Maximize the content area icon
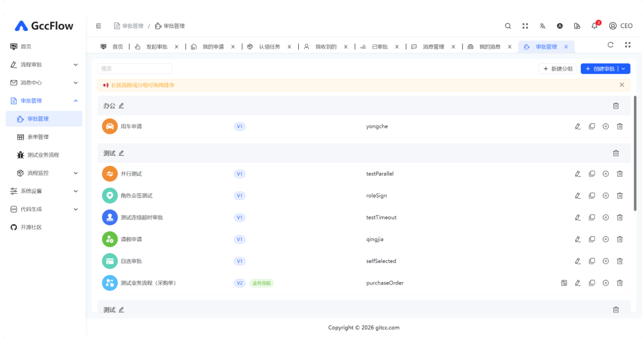644x343 pixels. click(x=628, y=45)
